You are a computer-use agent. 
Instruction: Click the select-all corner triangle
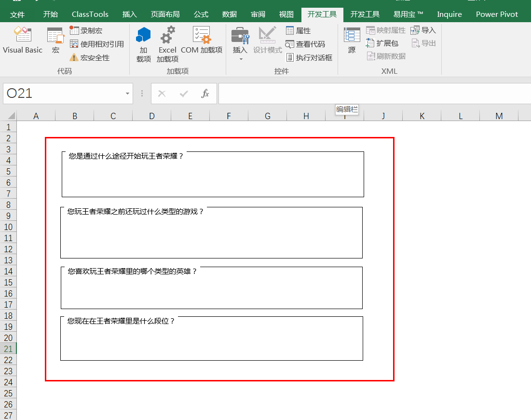tap(11, 116)
